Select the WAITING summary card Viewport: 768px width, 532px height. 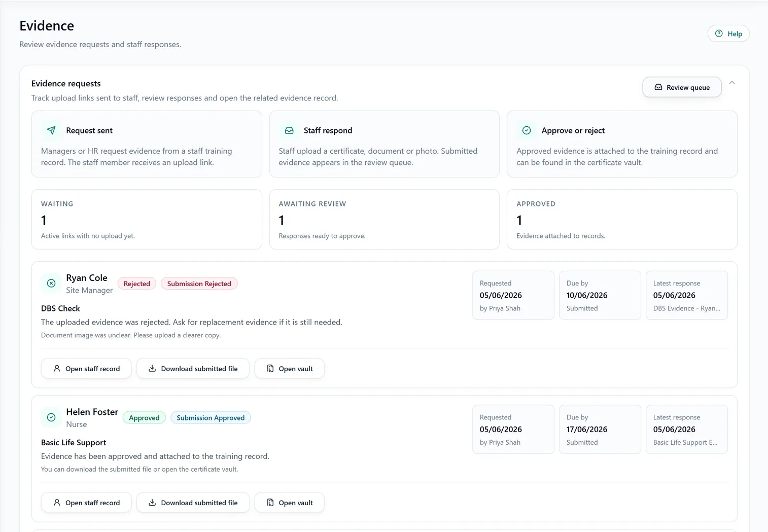[147, 219]
